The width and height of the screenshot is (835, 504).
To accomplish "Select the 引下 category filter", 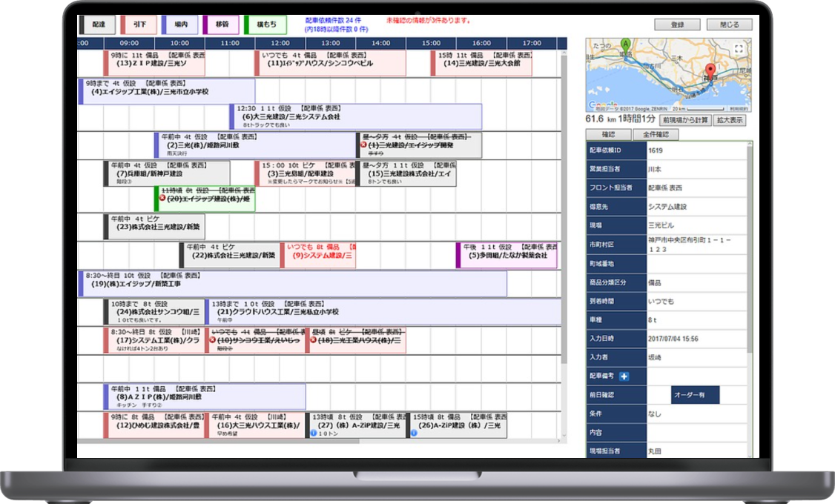I will click(139, 26).
